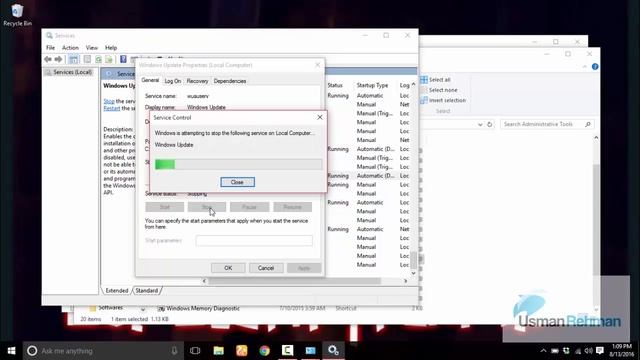Open the Recycle Bin desktop icon

click(x=17, y=15)
